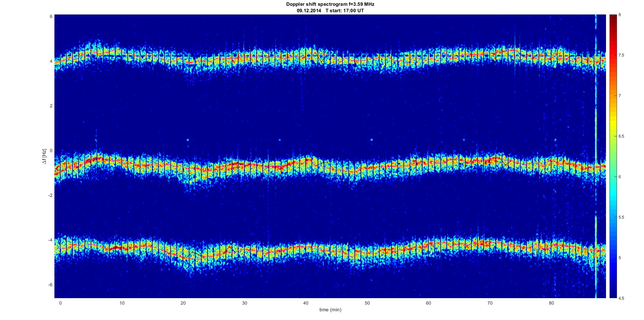Click the y-axis tick label "-2"

[x=50, y=195]
